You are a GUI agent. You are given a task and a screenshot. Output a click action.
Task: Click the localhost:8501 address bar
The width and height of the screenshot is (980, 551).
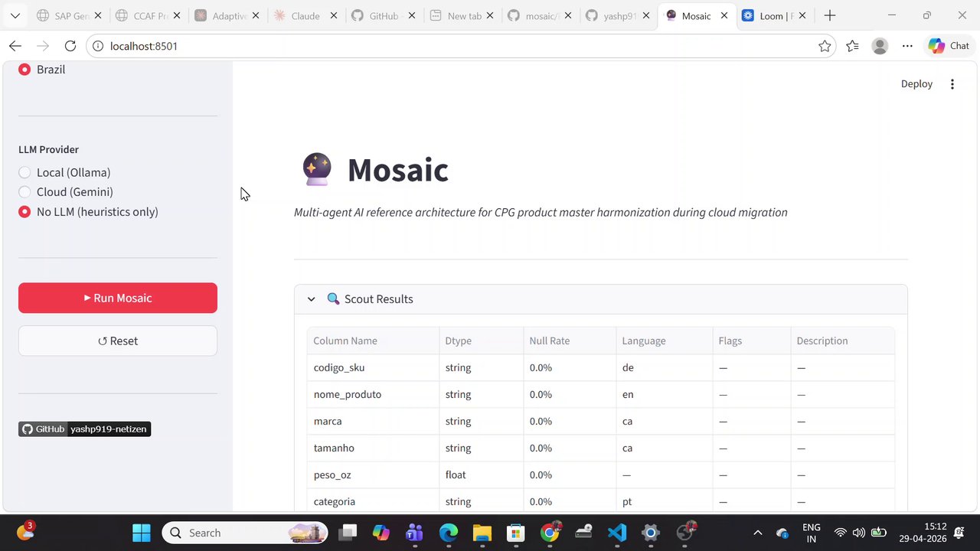(x=459, y=46)
